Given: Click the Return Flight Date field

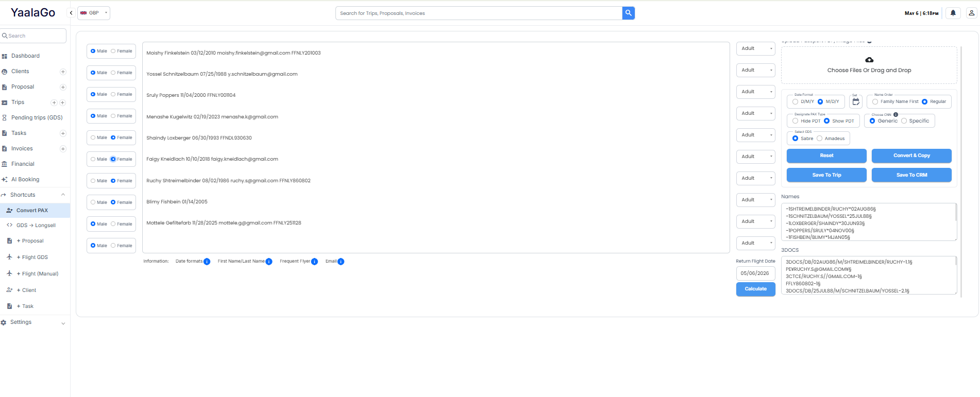Looking at the screenshot, I should click(x=756, y=273).
